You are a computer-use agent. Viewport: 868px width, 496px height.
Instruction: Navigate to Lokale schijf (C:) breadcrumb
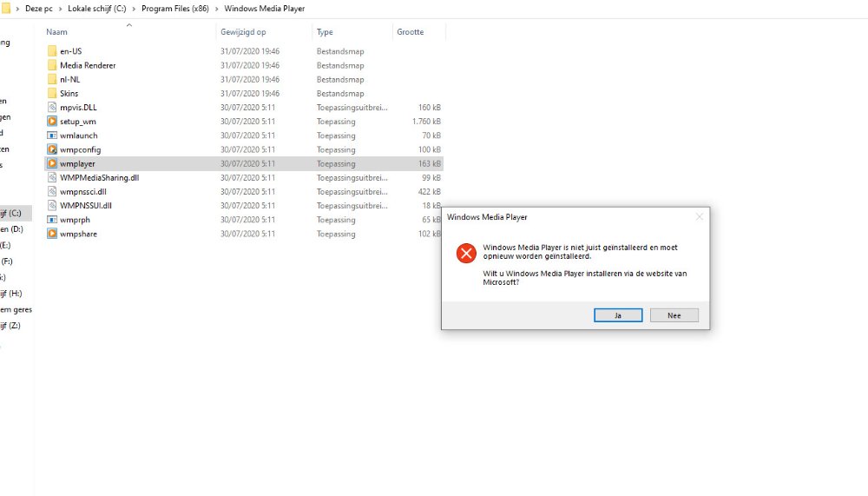coord(97,9)
